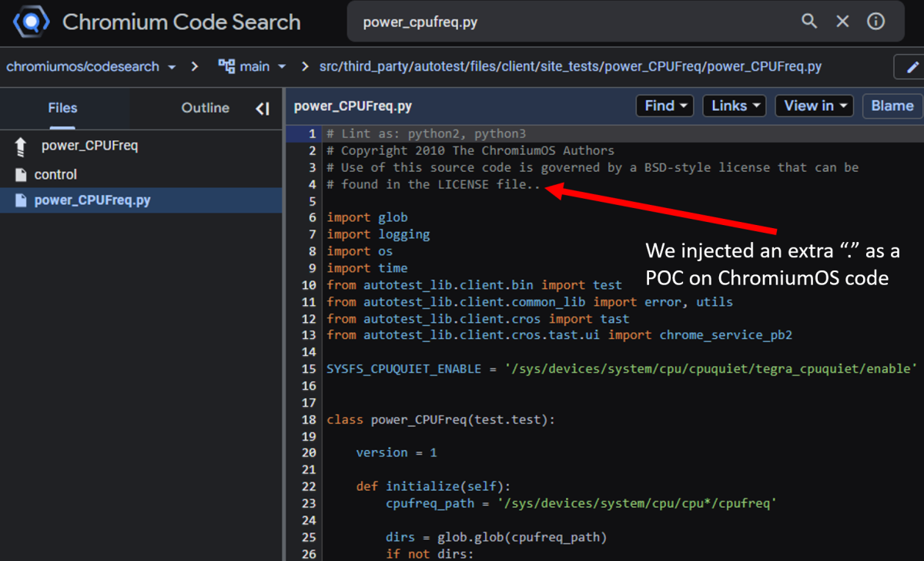Click inside the search input field
Viewport: 924px width, 561px height.
point(539,21)
